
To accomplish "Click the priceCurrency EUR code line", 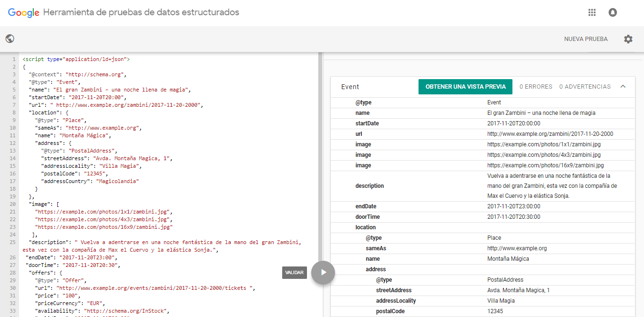I will [x=70, y=303].
